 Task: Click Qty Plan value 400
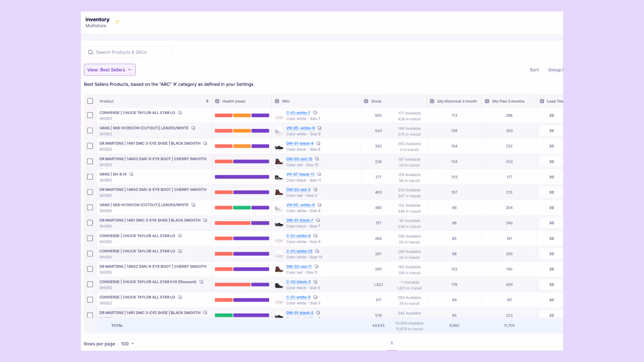[x=509, y=285]
